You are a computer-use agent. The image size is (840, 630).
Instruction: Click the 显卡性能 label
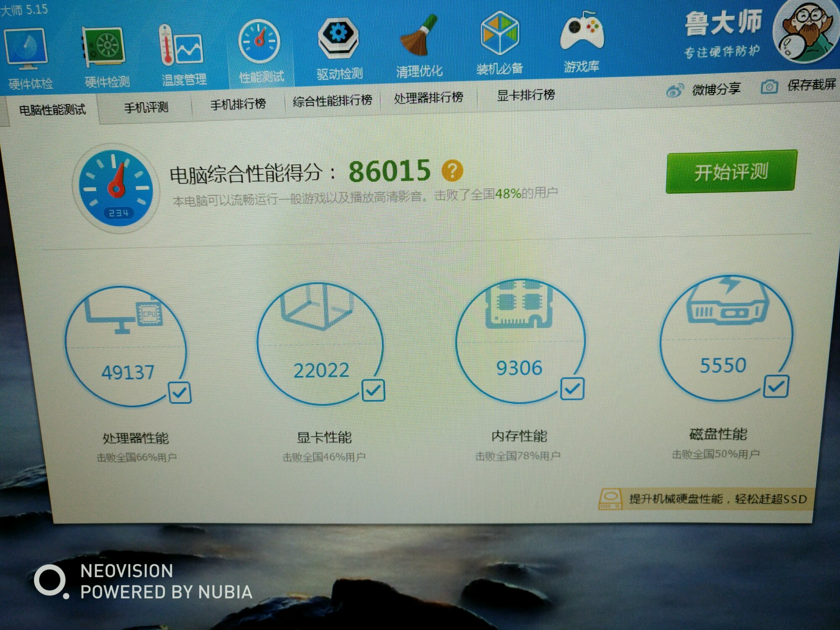pos(324,438)
